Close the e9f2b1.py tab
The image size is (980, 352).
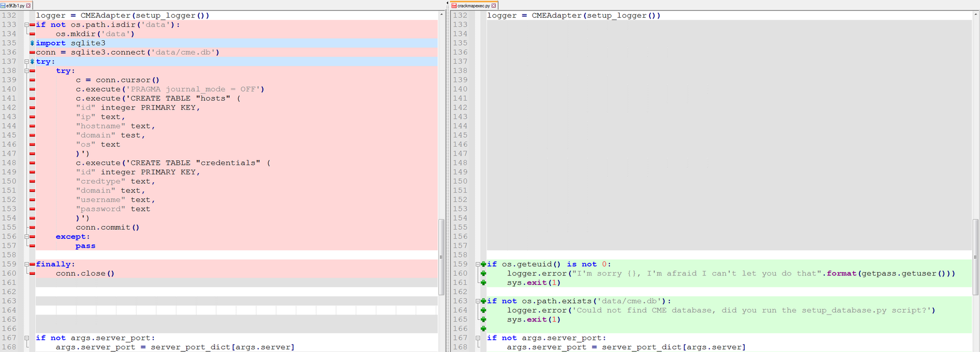pyautogui.click(x=28, y=5)
